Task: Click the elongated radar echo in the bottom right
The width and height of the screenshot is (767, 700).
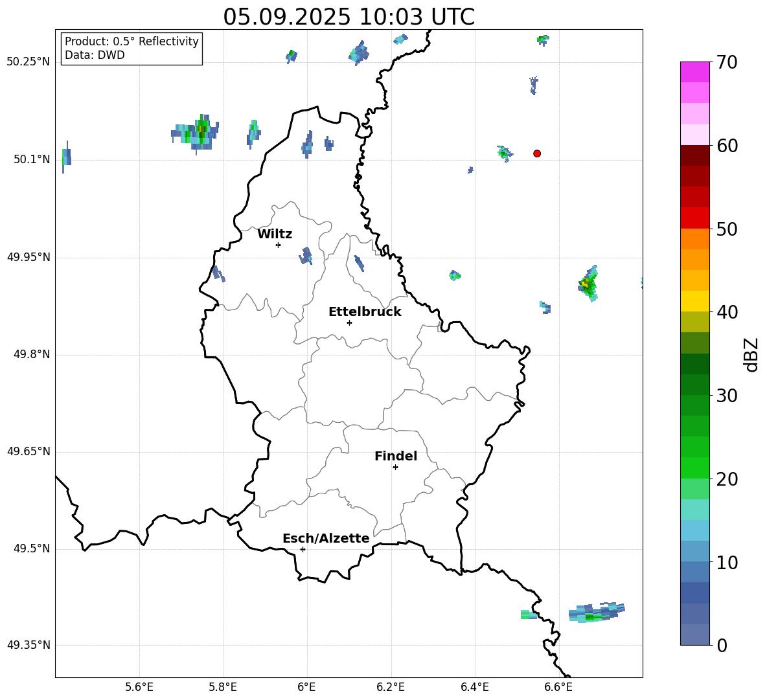Action: (596, 612)
